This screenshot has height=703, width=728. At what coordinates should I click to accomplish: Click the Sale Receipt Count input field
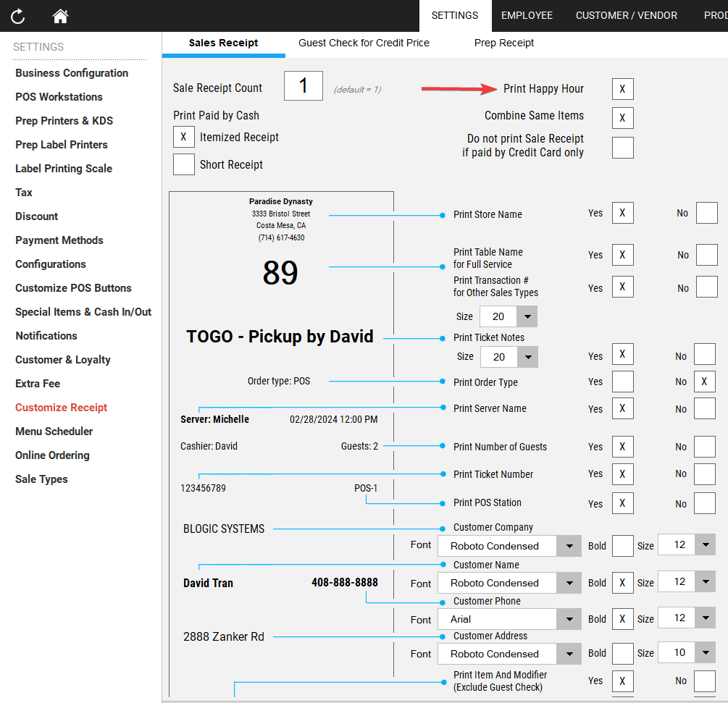tap(304, 85)
